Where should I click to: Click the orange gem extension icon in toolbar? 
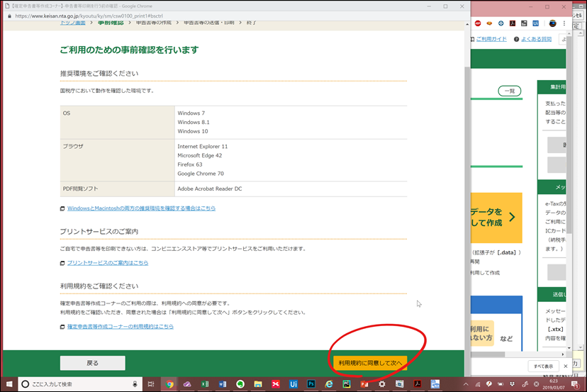click(x=489, y=23)
